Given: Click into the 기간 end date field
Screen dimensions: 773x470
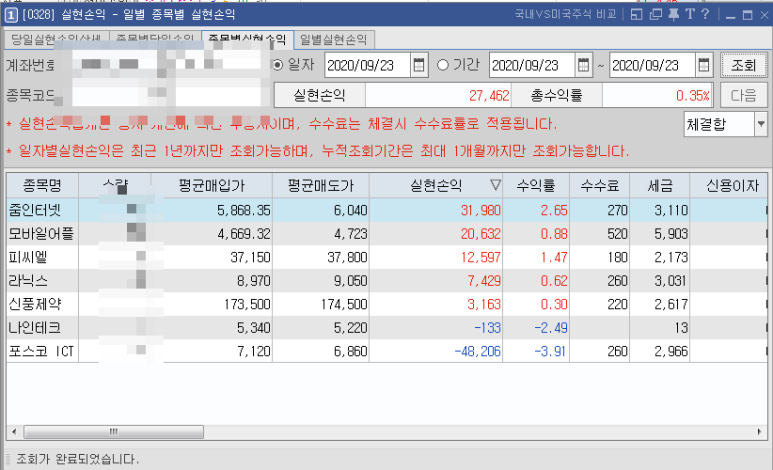Looking at the screenshot, I should [x=652, y=65].
